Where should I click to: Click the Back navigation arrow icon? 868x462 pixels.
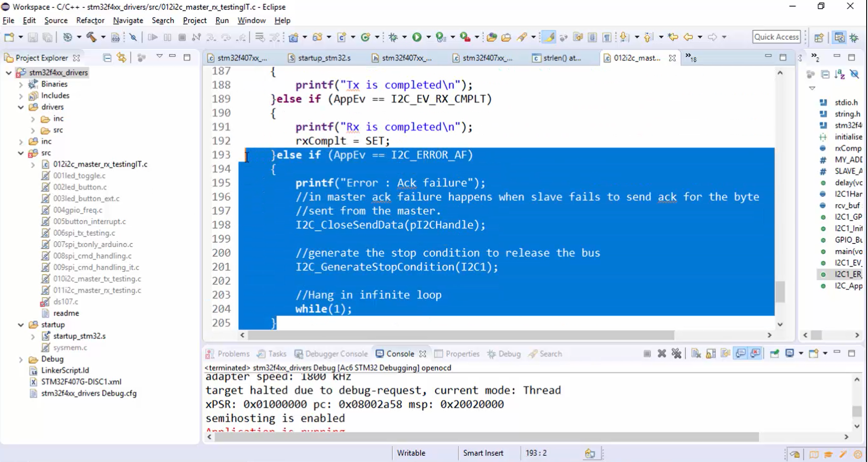point(688,37)
